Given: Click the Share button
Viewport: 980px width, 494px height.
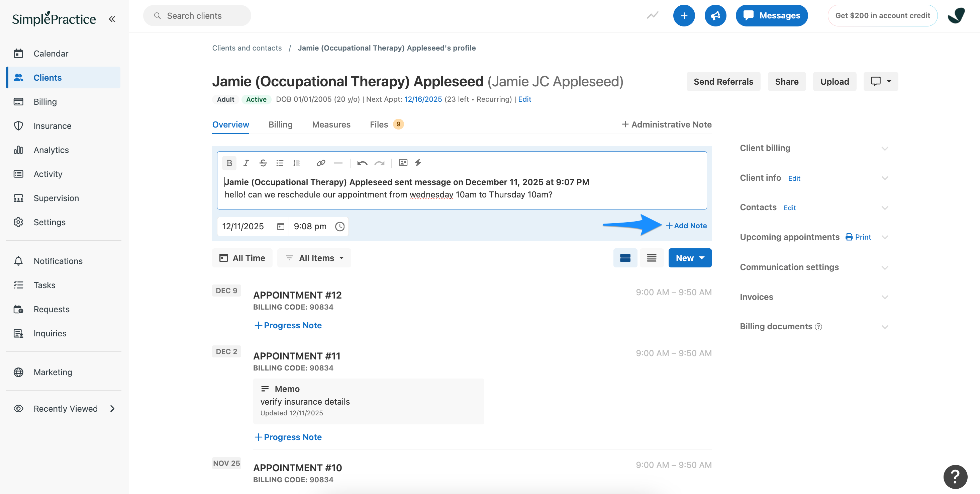Looking at the screenshot, I should (x=786, y=81).
